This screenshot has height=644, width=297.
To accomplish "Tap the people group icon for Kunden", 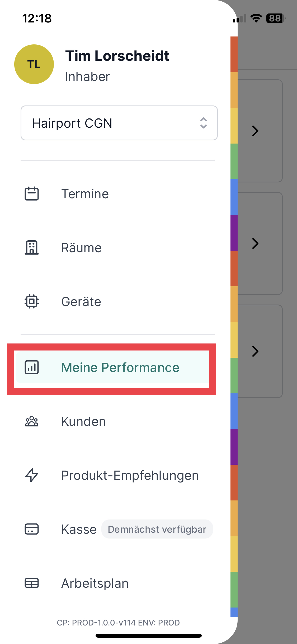I will (32, 421).
